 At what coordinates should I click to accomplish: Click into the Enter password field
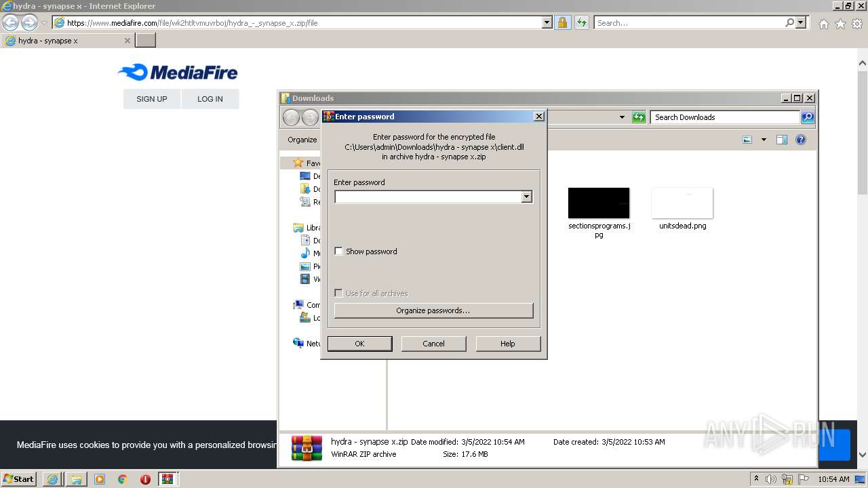tap(428, 197)
